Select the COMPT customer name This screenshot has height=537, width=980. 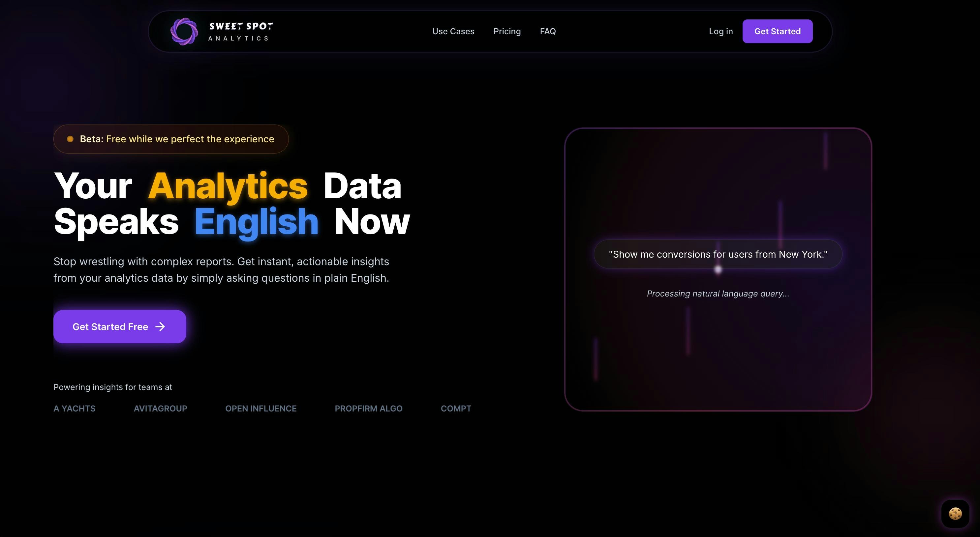[x=456, y=409]
